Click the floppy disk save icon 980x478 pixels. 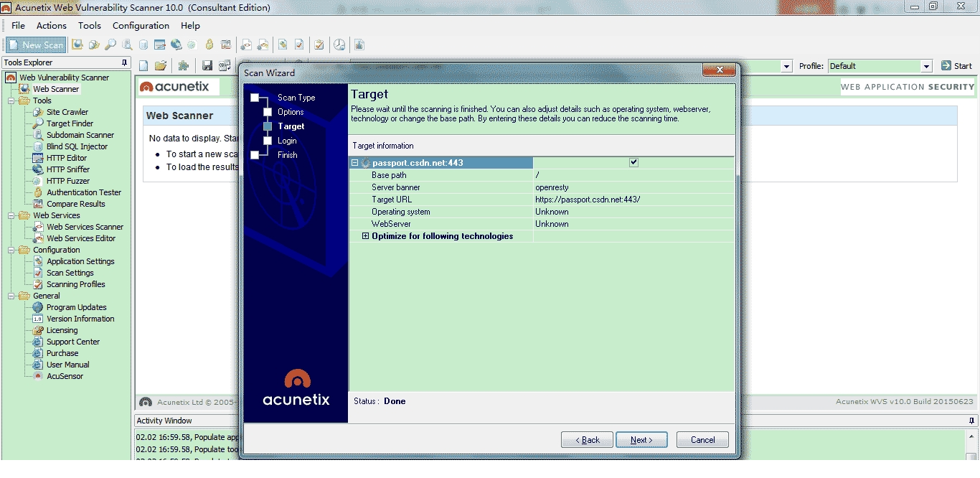[x=207, y=66]
